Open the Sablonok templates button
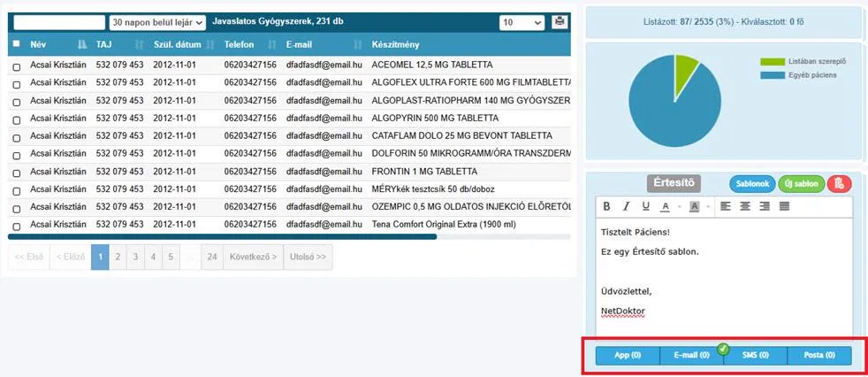This screenshot has width=868, height=377. click(x=752, y=184)
